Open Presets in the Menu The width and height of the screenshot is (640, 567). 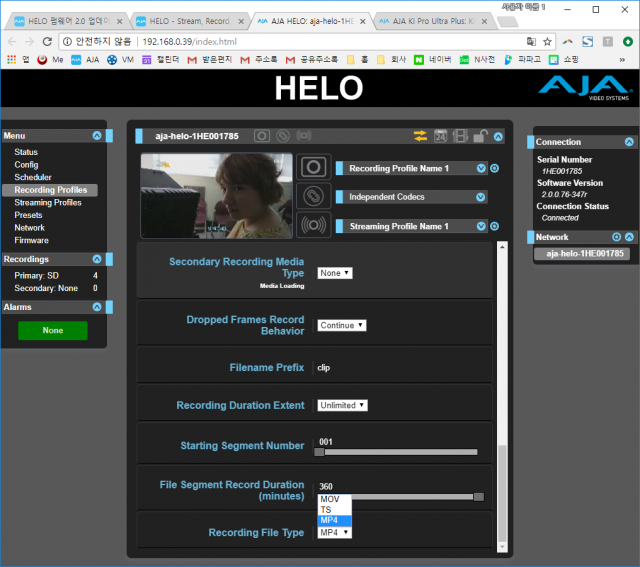28,215
